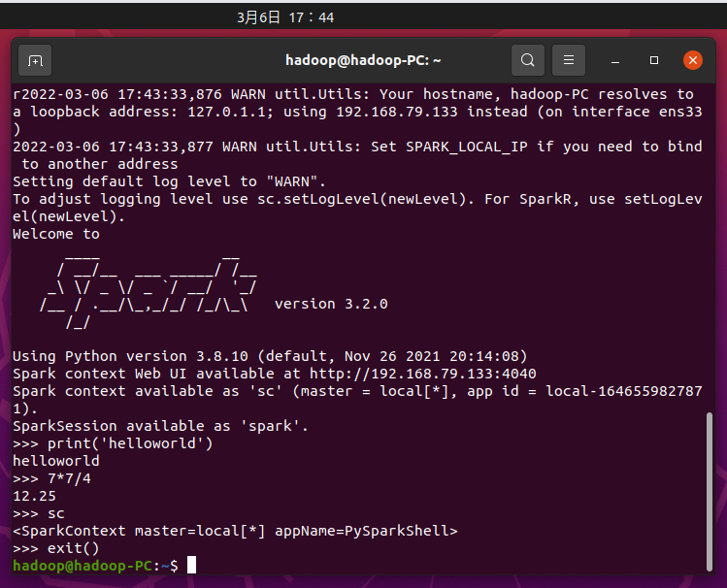Click the 'helloworld' output line

[x=56, y=461]
